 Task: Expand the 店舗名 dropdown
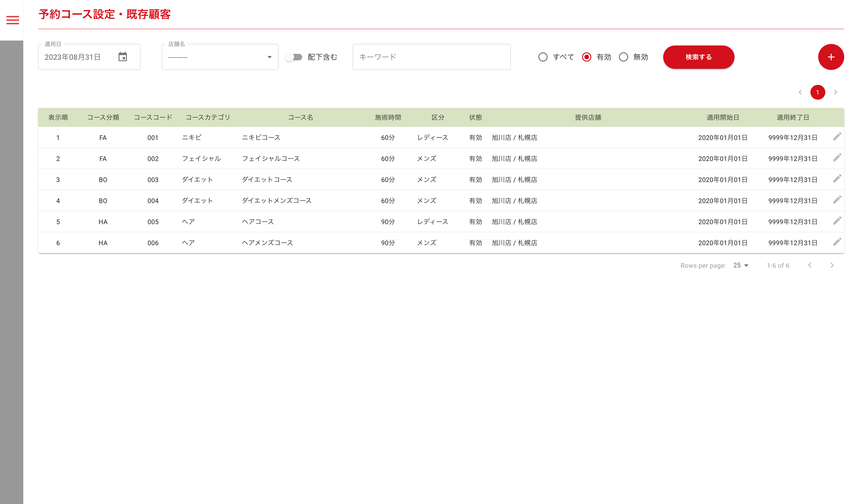220,57
